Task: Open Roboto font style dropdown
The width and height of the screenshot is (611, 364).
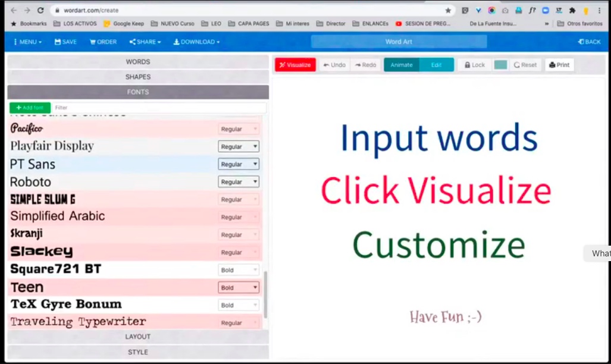Action: point(239,182)
